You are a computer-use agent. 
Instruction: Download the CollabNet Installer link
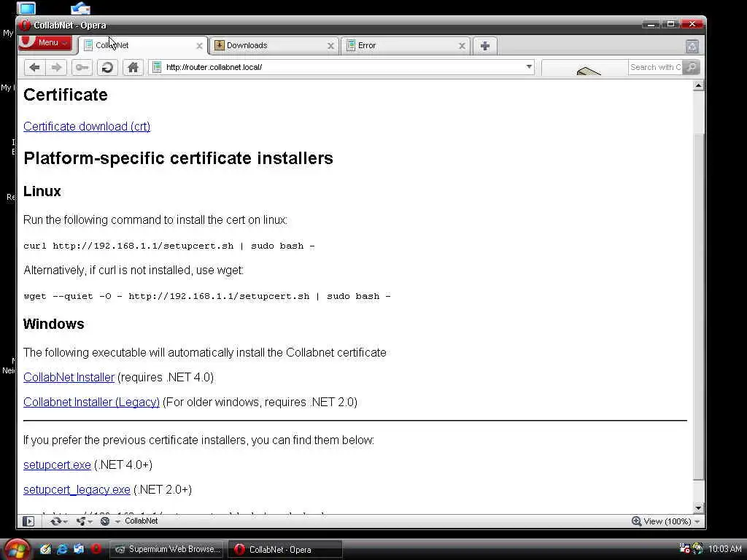pos(69,377)
